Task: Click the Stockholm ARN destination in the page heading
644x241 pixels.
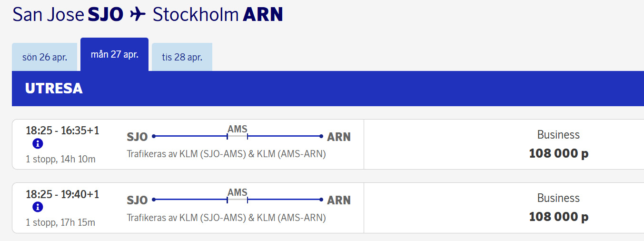Action: (218, 15)
